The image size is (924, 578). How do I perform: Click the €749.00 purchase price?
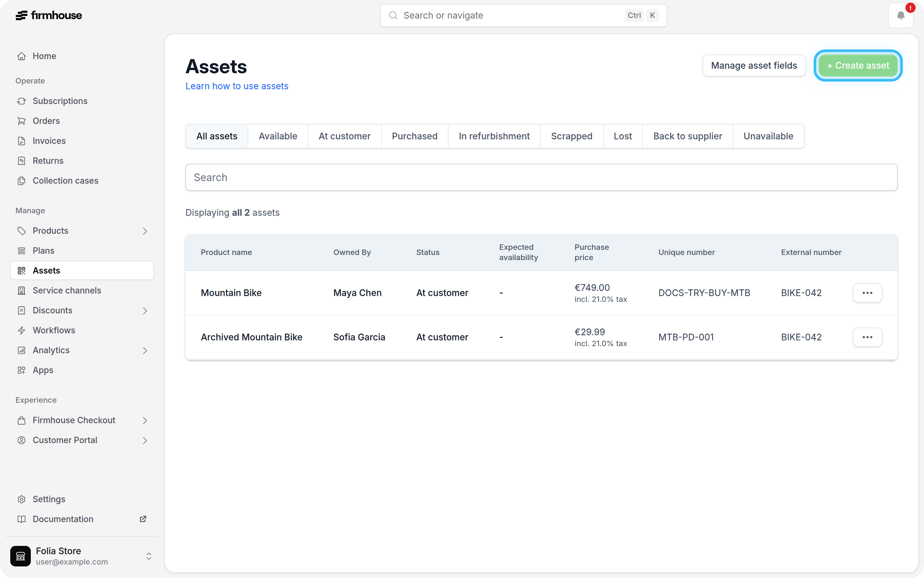[592, 287]
